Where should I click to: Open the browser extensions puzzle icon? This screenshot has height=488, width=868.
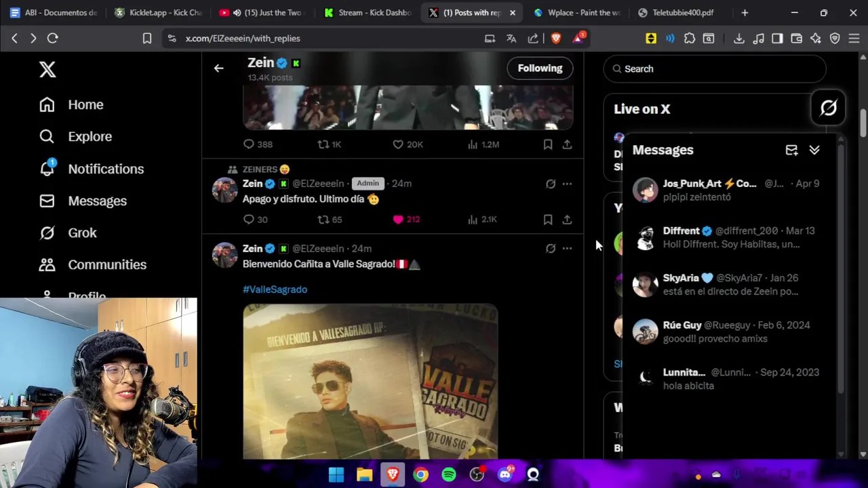click(x=690, y=39)
